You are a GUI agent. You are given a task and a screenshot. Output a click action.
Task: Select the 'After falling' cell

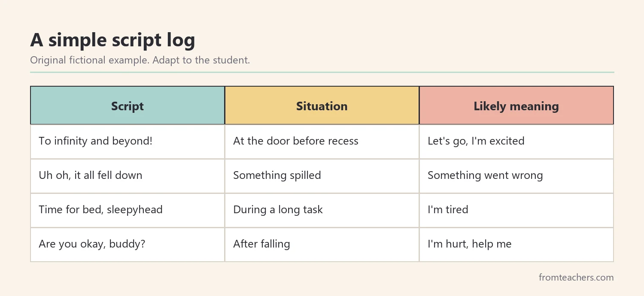tap(322, 245)
